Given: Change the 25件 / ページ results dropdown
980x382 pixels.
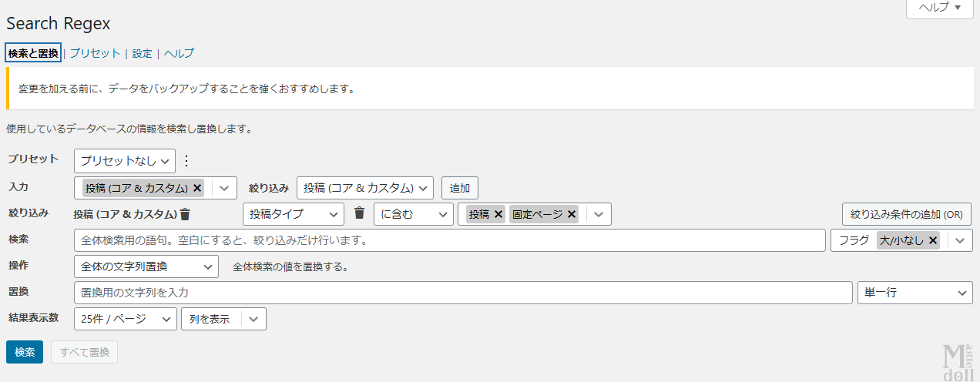Looking at the screenshot, I should [x=125, y=319].
